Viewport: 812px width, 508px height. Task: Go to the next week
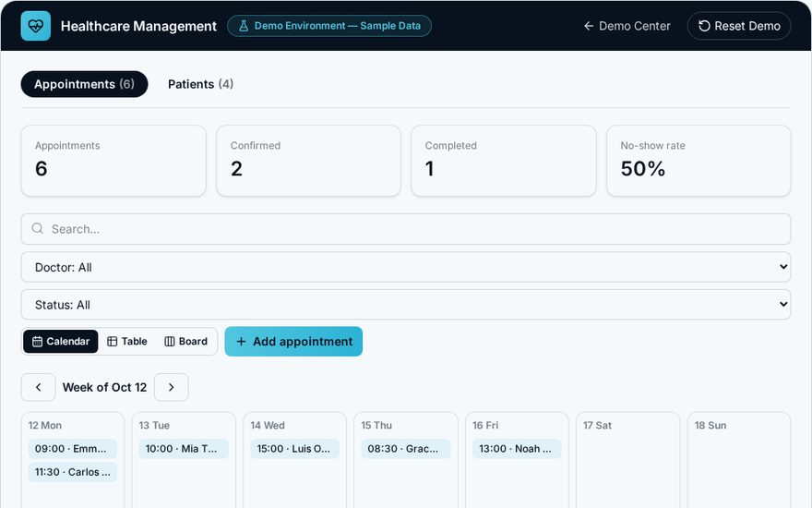coord(172,387)
